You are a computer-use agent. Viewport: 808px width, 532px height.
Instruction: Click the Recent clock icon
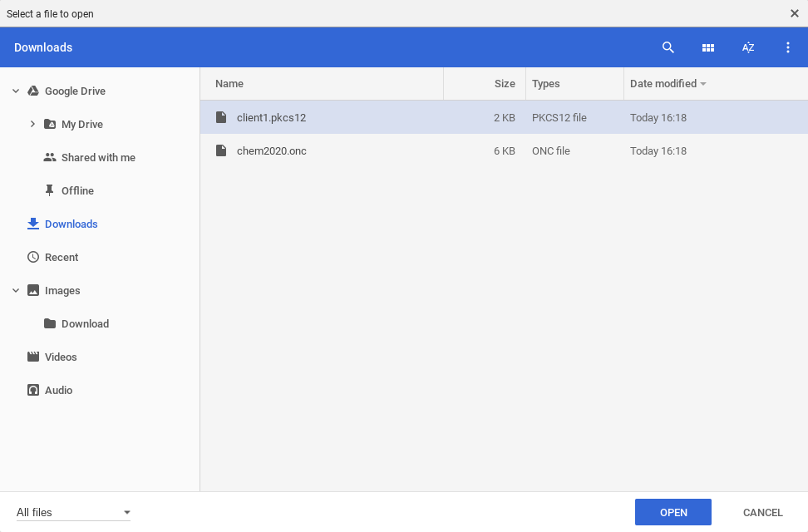pyautogui.click(x=33, y=257)
